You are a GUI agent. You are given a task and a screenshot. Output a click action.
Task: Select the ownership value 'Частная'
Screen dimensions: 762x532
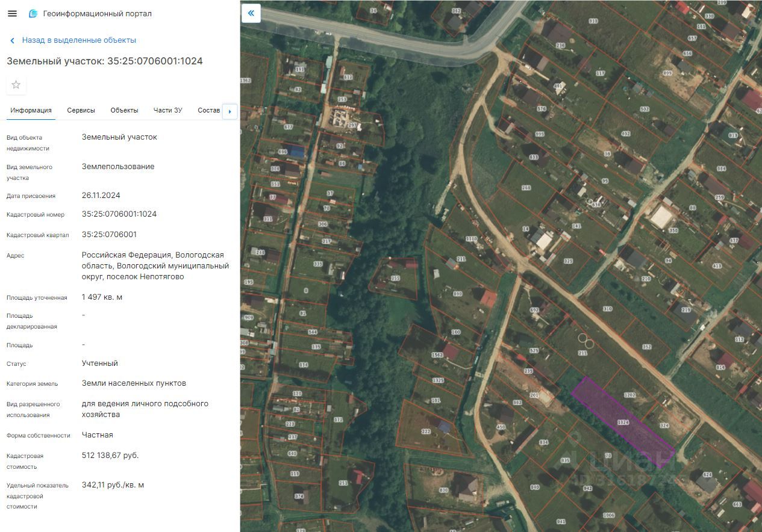click(98, 435)
